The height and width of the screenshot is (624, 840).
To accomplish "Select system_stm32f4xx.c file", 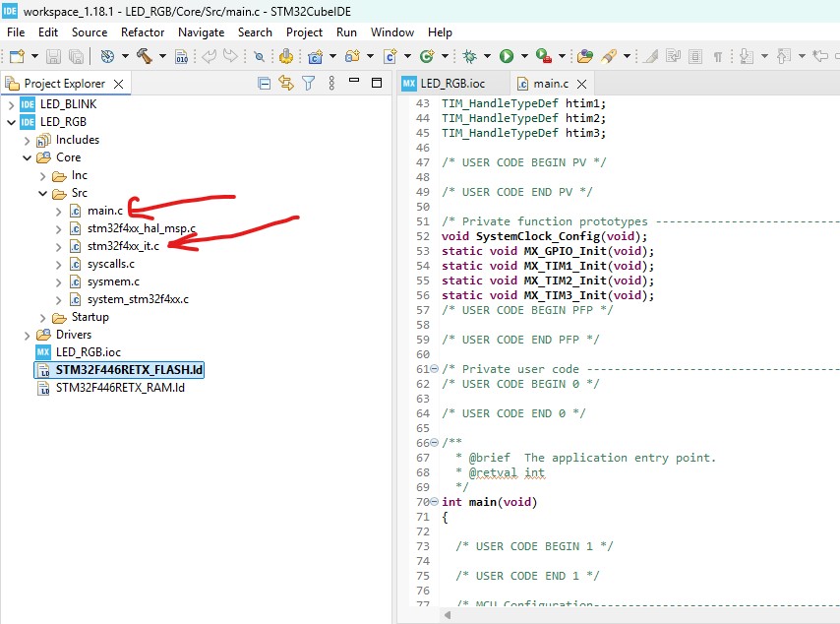I will point(139,299).
